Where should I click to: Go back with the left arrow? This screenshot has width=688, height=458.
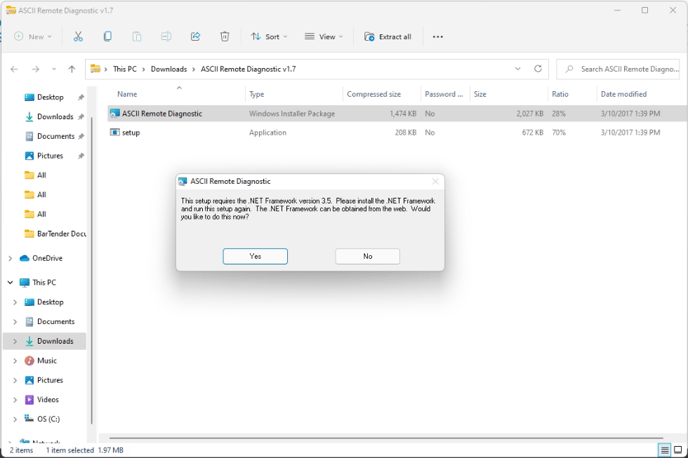[14, 69]
